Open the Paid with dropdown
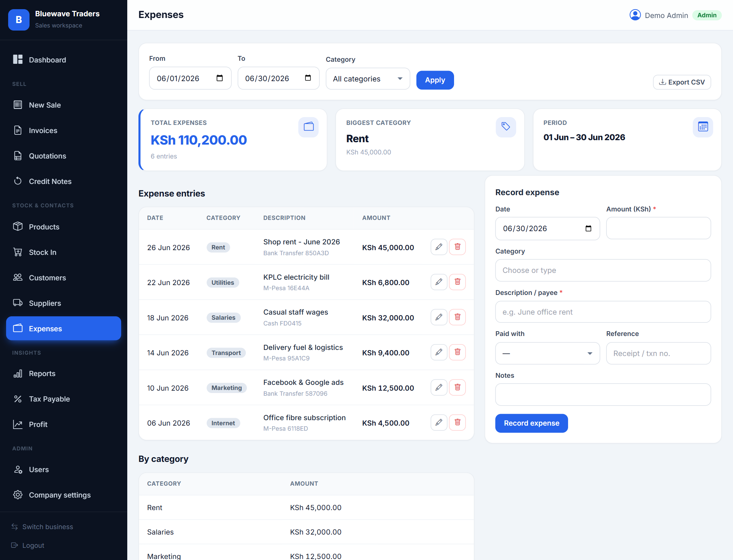 (547, 353)
